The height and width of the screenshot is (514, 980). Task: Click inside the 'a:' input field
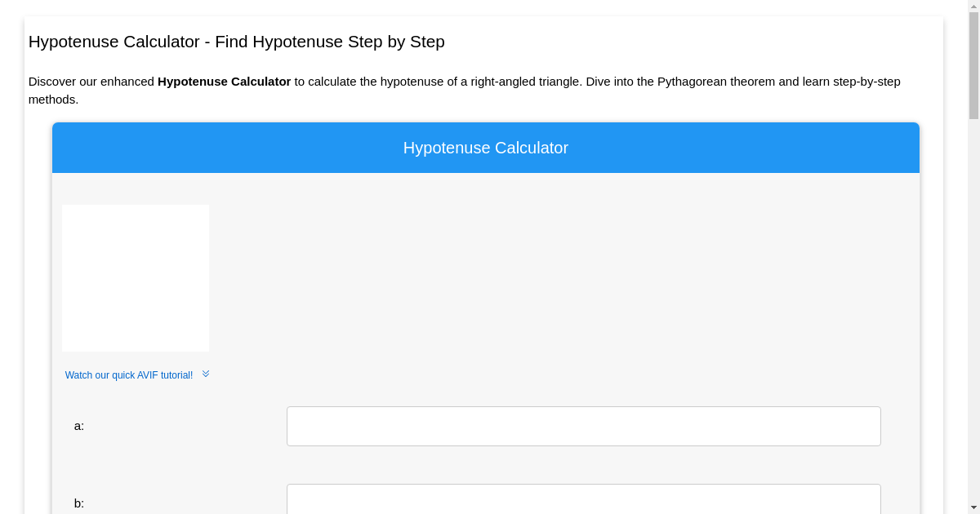(583, 425)
